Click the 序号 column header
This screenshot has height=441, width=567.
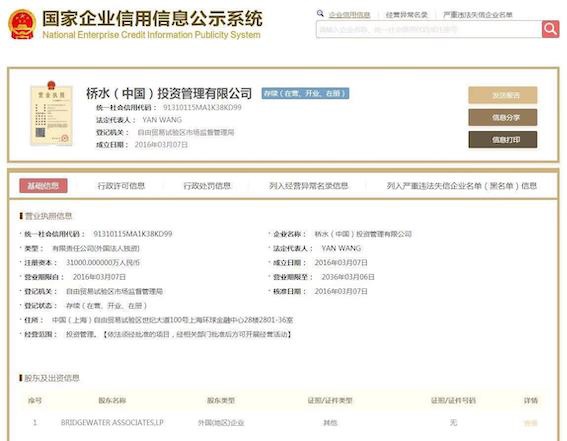click(x=35, y=401)
